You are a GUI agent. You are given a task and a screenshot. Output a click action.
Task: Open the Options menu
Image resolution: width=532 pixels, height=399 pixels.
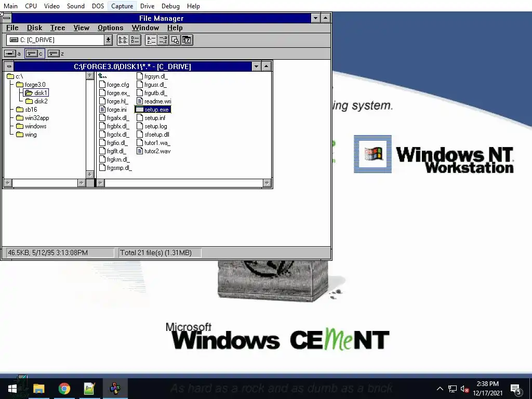111,28
